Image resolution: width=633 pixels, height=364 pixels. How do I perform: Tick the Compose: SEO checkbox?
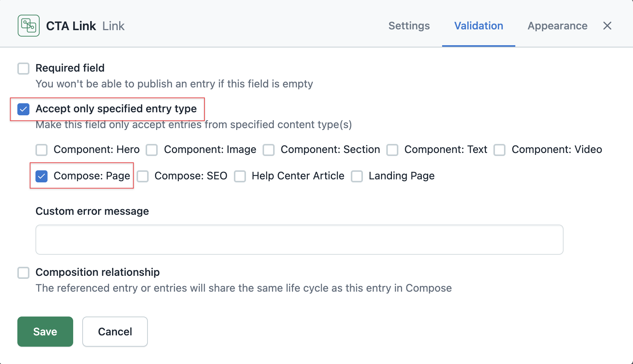click(143, 176)
